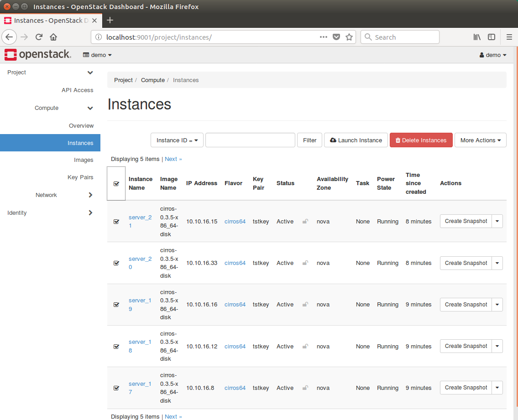Go to Next page link above table

[x=173, y=159]
